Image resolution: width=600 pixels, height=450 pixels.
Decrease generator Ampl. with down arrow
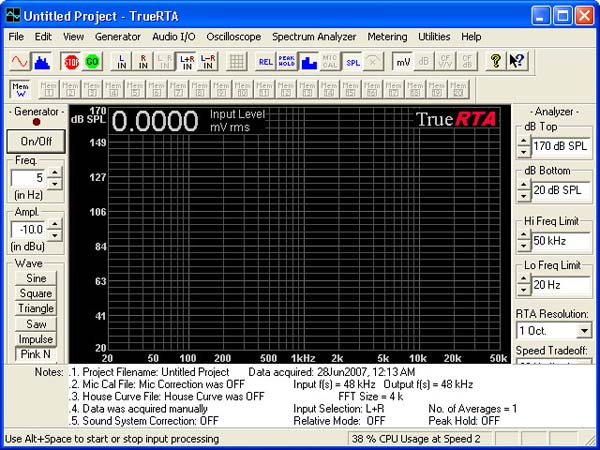click(55, 235)
